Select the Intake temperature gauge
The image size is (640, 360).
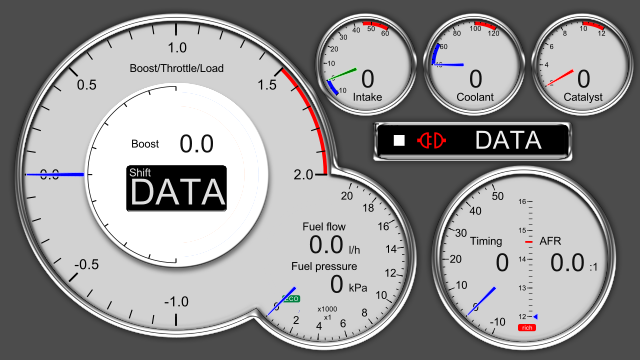pos(367,65)
